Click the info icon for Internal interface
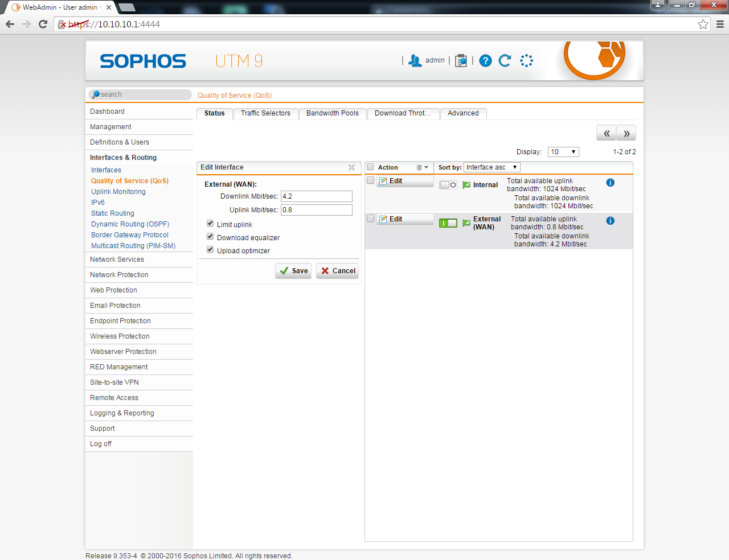The image size is (729, 560). [610, 183]
